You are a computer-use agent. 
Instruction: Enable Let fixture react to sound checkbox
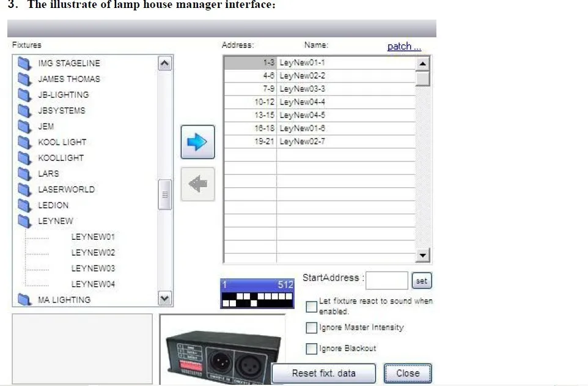[x=311, y=306]
